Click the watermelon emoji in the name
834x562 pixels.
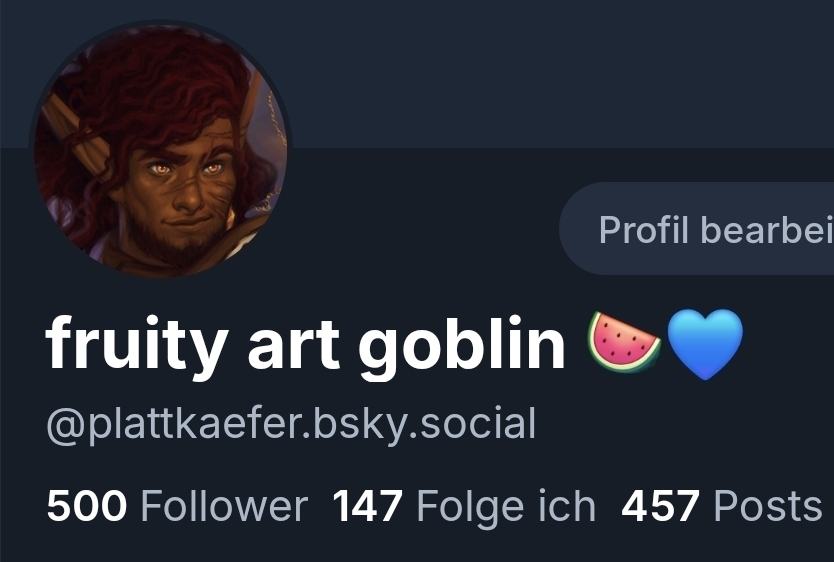624,342
